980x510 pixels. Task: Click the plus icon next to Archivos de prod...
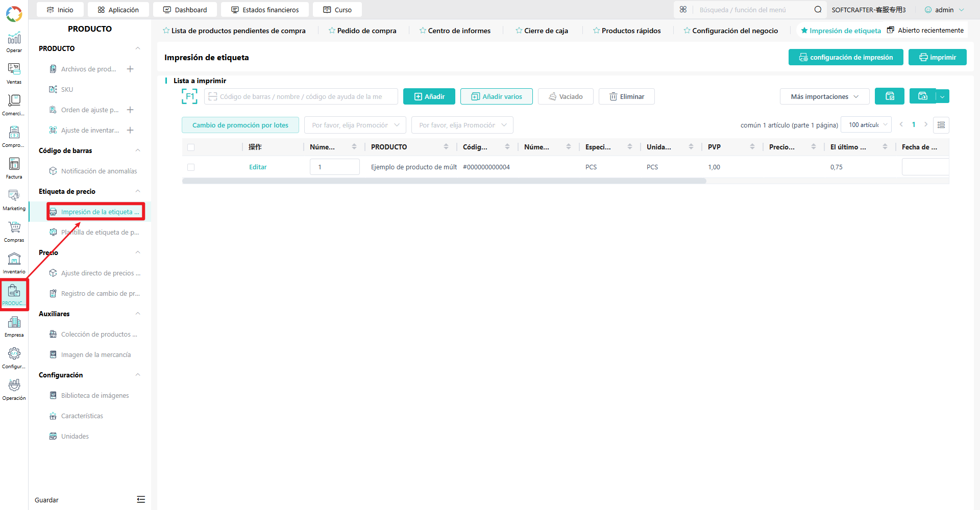130,69
